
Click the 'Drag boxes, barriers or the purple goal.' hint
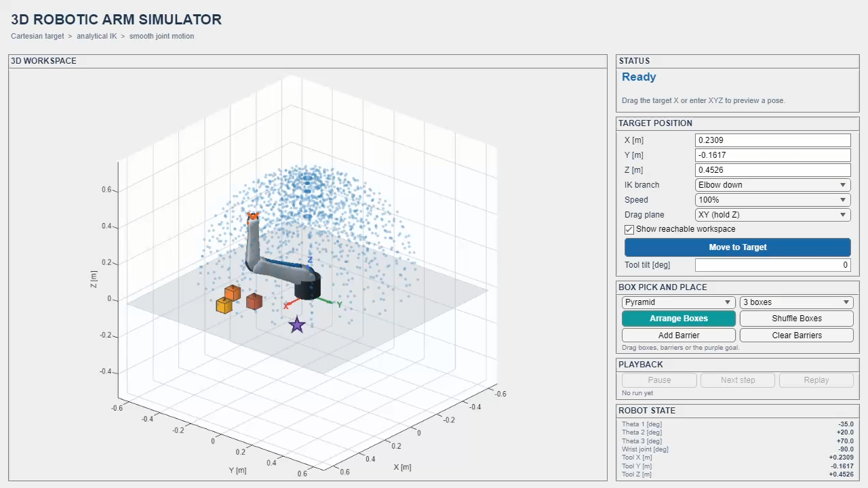pos(680,348)
